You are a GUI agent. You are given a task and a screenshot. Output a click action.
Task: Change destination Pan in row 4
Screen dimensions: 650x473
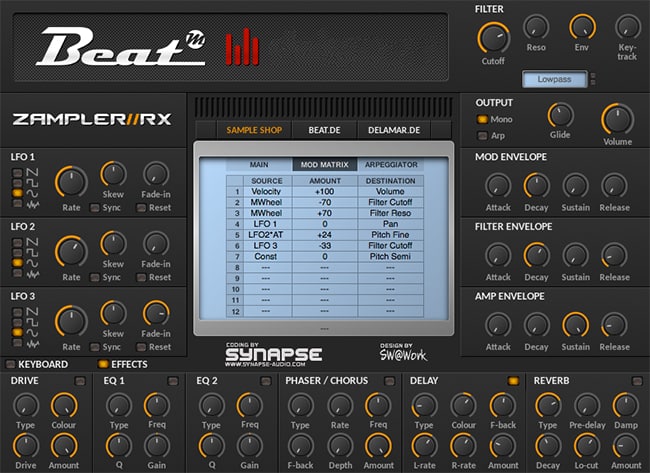point(390,224)
